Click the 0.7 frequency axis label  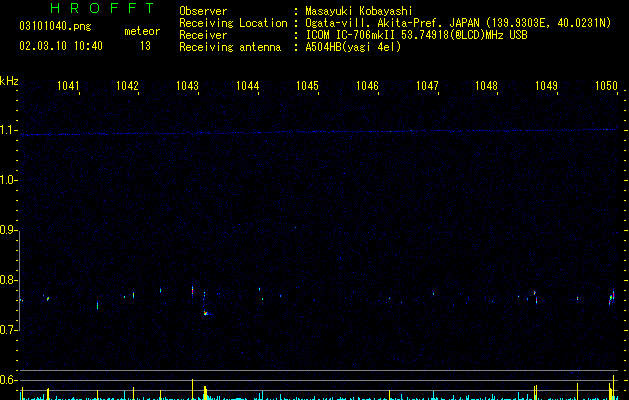point(8,330)
